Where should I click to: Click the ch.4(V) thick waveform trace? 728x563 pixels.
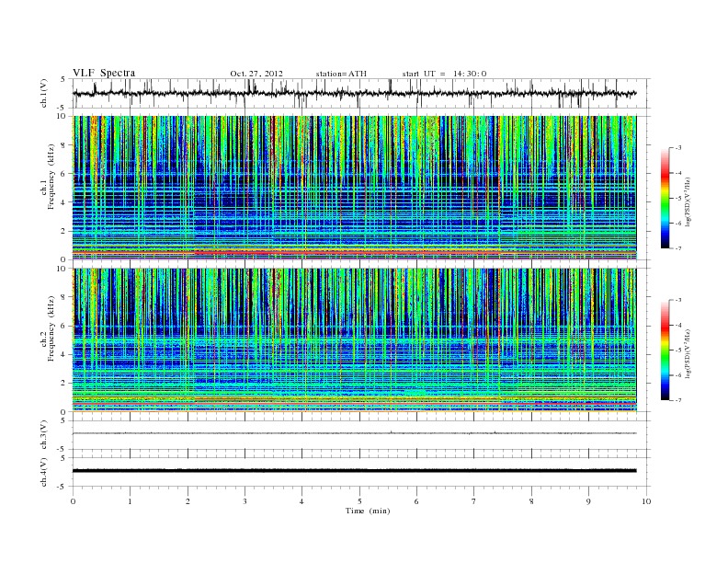354,471
